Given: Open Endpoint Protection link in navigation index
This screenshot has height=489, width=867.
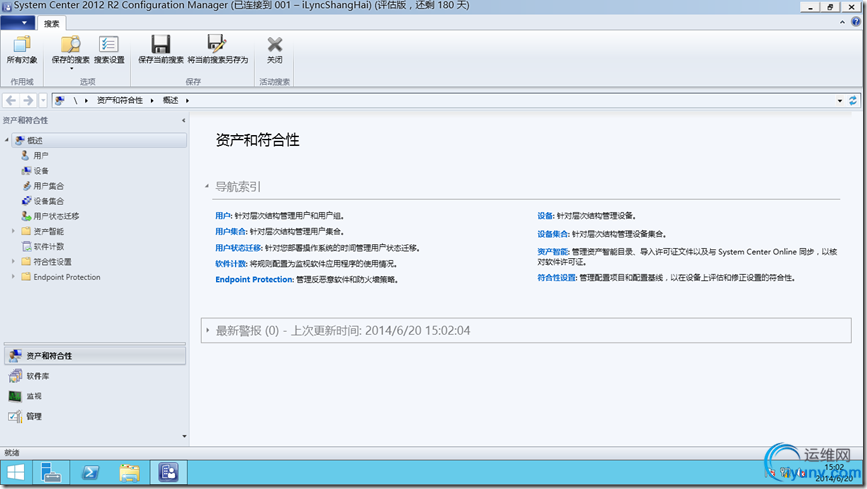Looking at the screenshot, I should (254, 279).
